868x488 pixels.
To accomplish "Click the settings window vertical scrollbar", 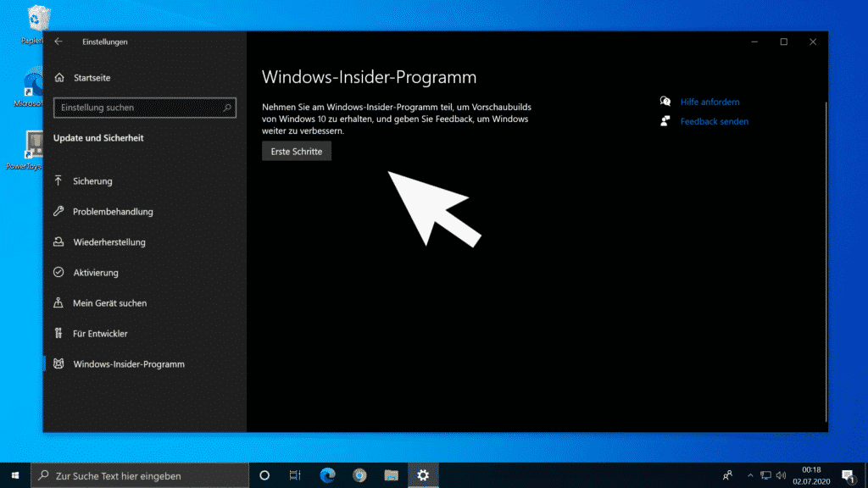I will point(826,261).
